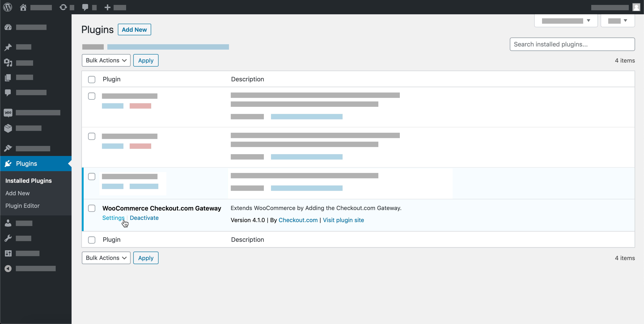This screenshot has height=324, width=644.
Task: Open Plugin Editor submenu item
Action: (x=22, y=206)
